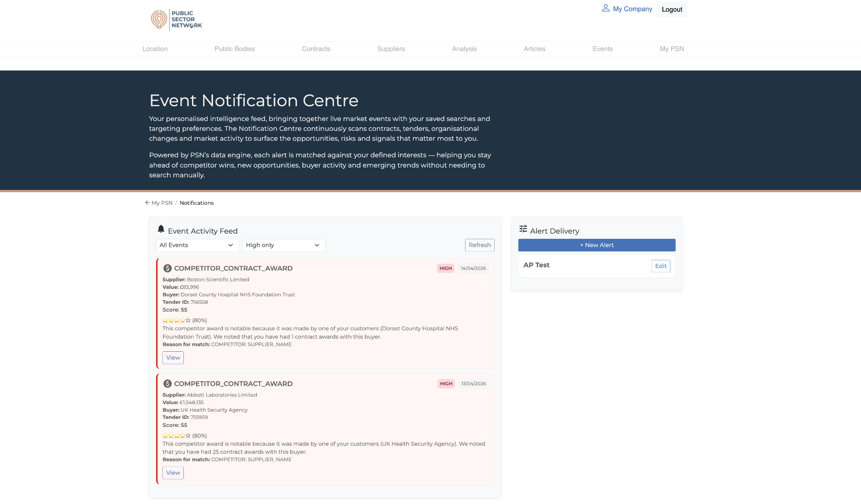Viewport: 861px width, 504px height.
Task: Click the HIGH badge on 13/04/2026 event
Action: click(446, 383)
